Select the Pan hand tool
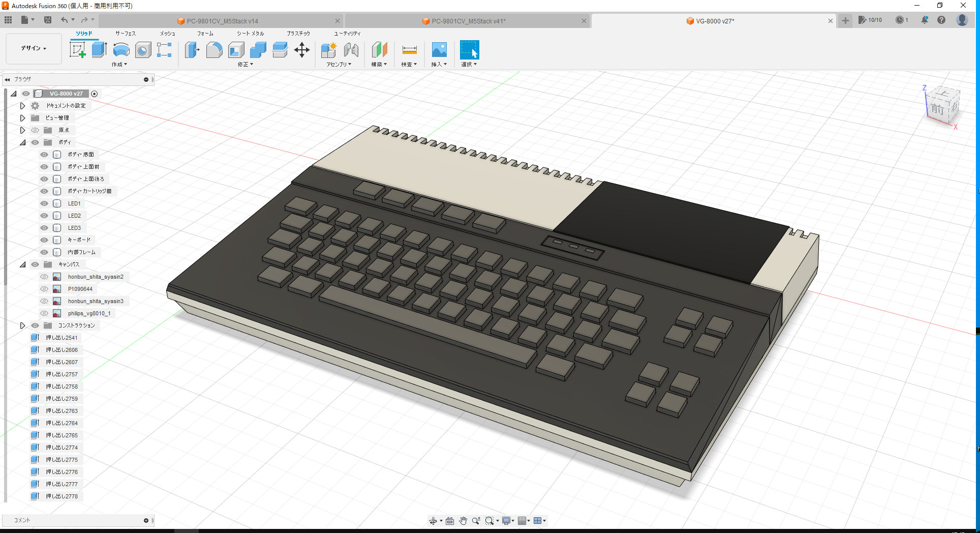 tap(463, 520)
